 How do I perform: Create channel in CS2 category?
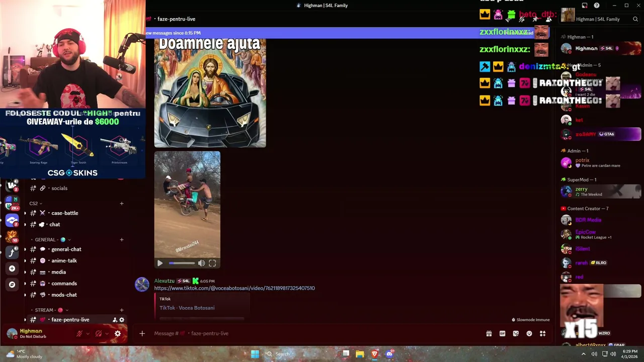[122, 204]
